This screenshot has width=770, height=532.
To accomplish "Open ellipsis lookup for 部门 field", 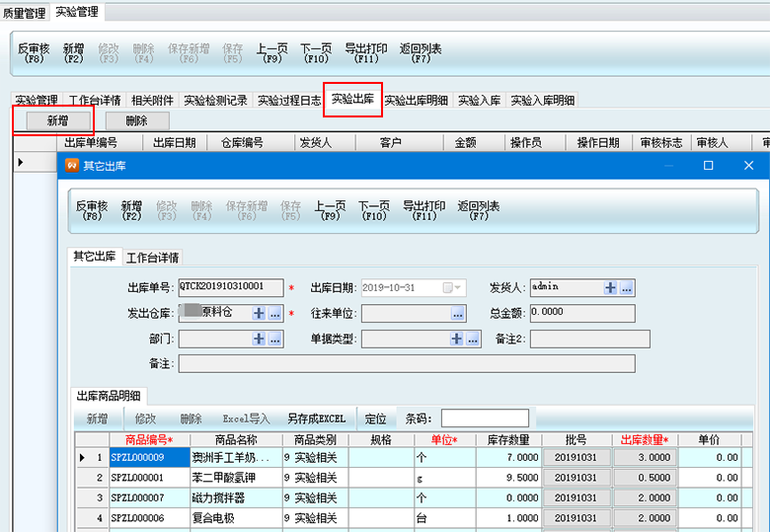I will tap(275, 339).
